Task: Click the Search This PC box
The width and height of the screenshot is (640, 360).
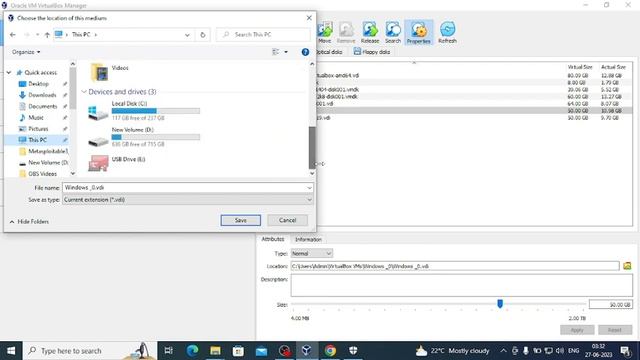Action: click(263, 35)
